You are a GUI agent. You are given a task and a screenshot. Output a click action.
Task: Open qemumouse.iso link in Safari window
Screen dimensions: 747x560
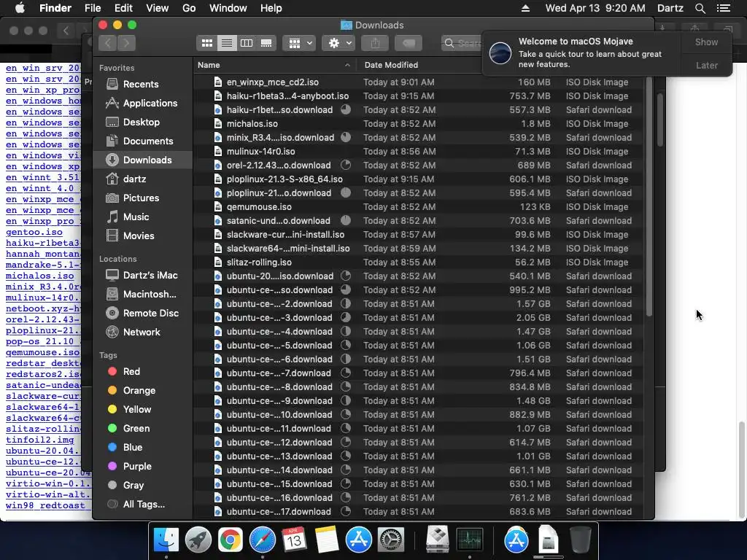coord(43,352)
